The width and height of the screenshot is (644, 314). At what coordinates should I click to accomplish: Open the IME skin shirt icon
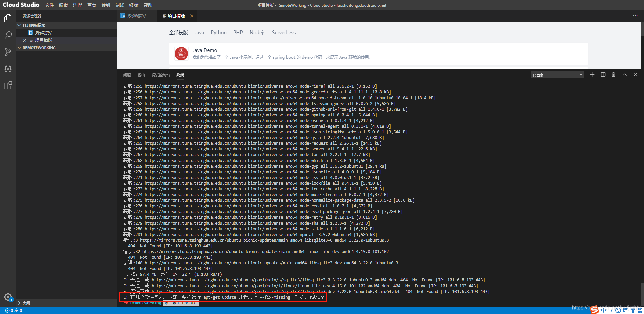633,310
